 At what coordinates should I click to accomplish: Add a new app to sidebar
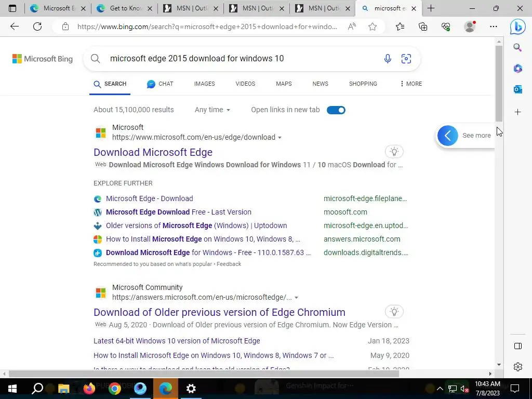click(517, 112)
